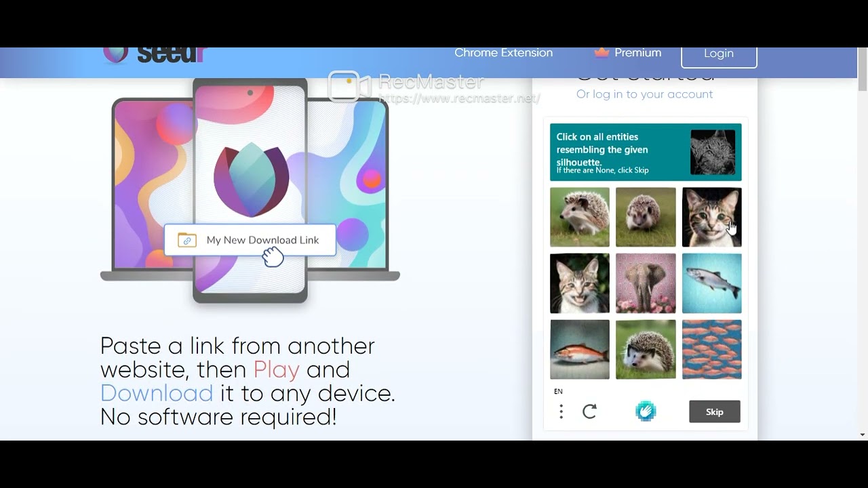The image size is (868, 488).
Task: Open the Chrome Extension page
Action: [503, 53]
